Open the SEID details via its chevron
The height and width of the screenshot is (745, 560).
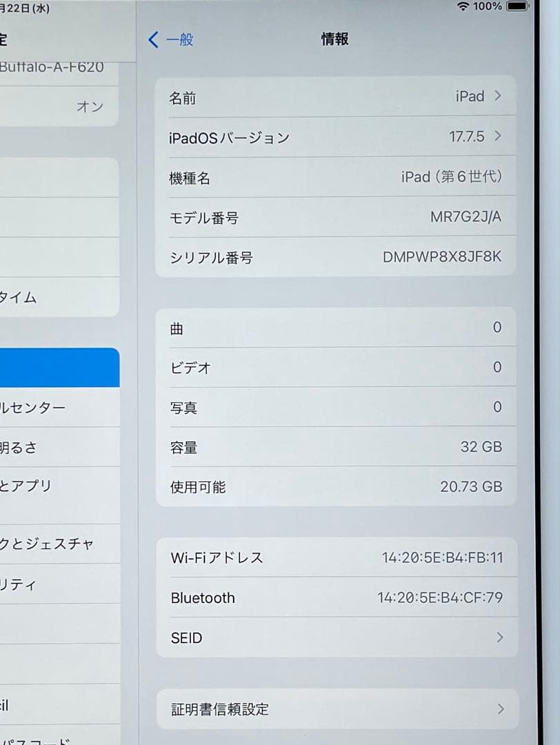(x=499, y=637)
